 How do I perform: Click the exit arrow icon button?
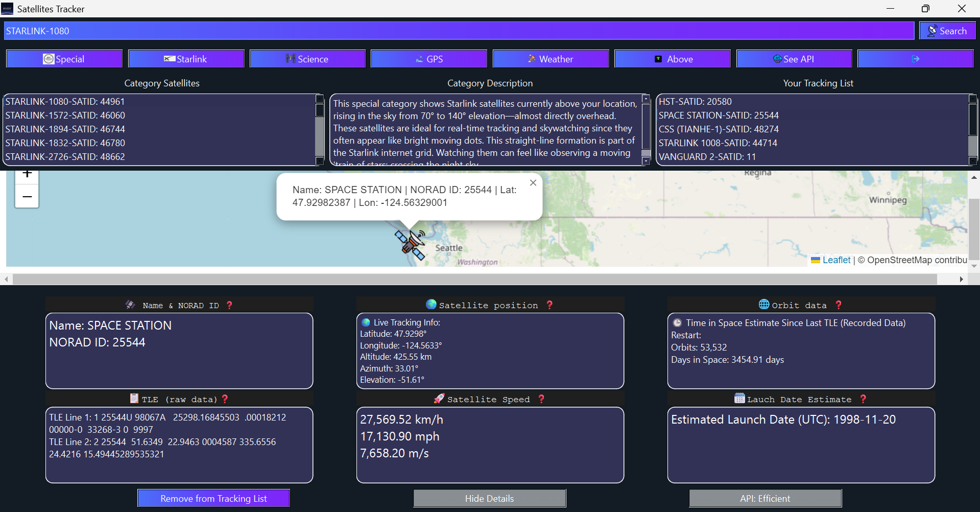tap(916, 59)
